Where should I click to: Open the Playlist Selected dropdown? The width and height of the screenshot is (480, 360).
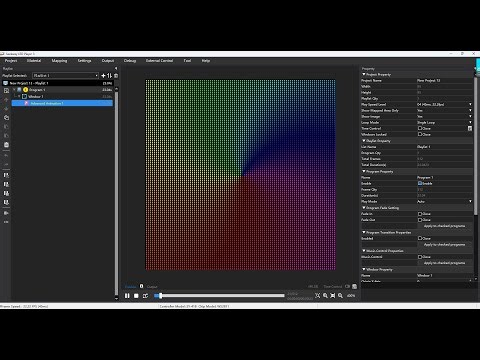pos(66,76)
